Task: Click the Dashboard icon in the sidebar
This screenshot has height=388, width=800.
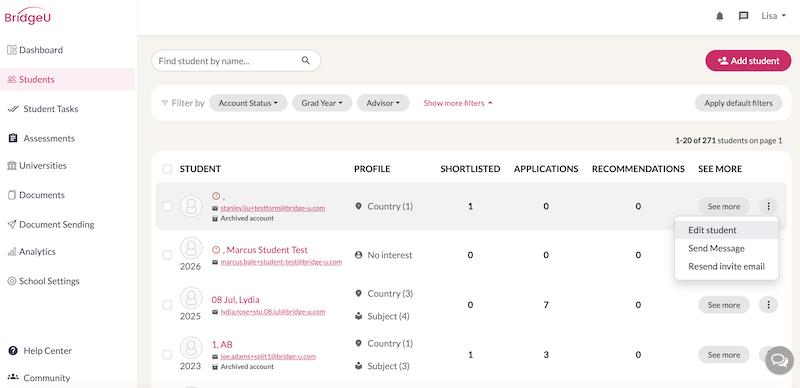Action: point(12,50)
